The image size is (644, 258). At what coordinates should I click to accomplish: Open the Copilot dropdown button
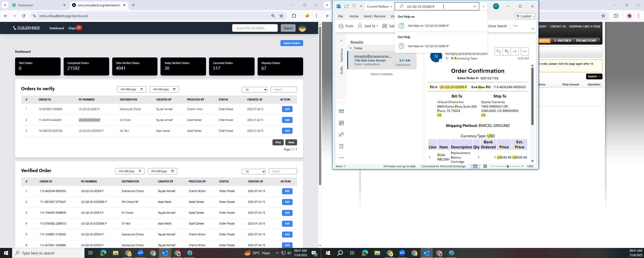pos(525,16)
